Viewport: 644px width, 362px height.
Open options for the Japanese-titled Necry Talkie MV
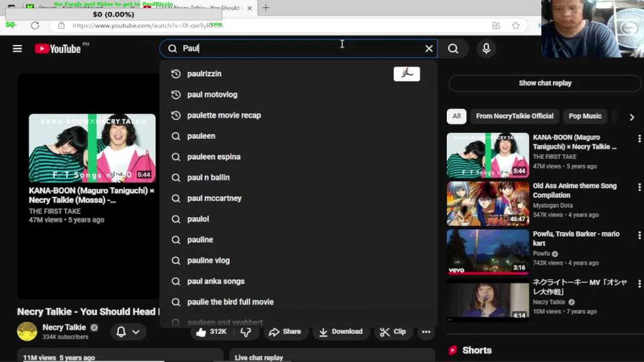tap(639, 284)
